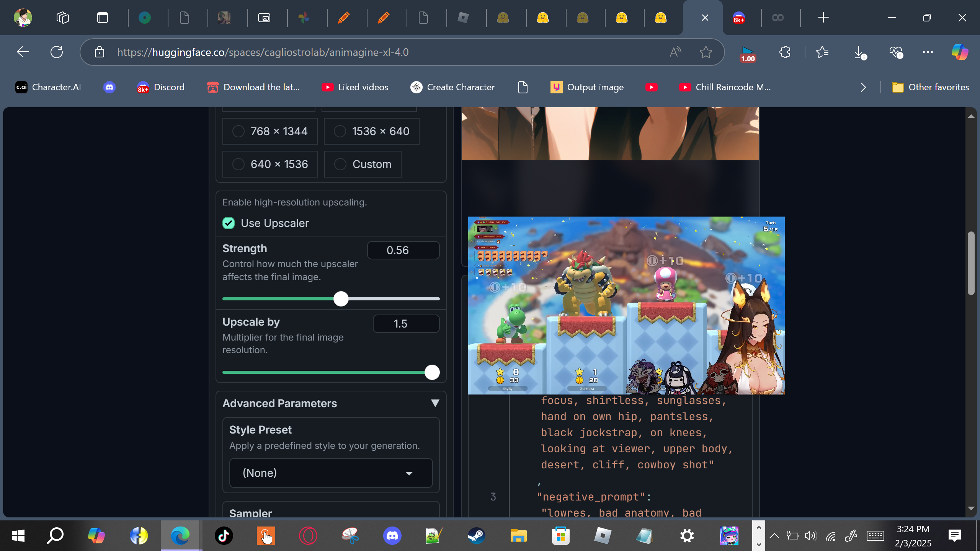Select the 768 × 1344 resolution
Viewport: 980px width, 551px height.
[x=270, y=131]
